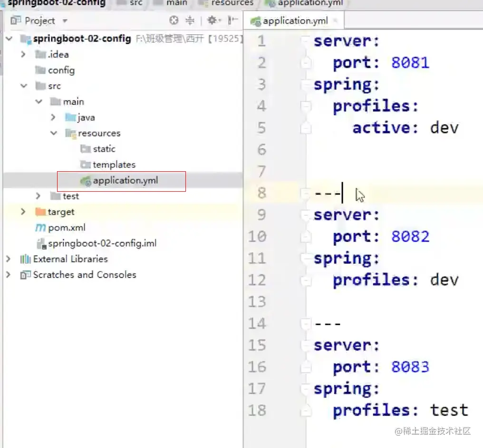This screenshot has height=448, width=483.
Task: Click line number 8 in gutter
Action: [261, 193]
